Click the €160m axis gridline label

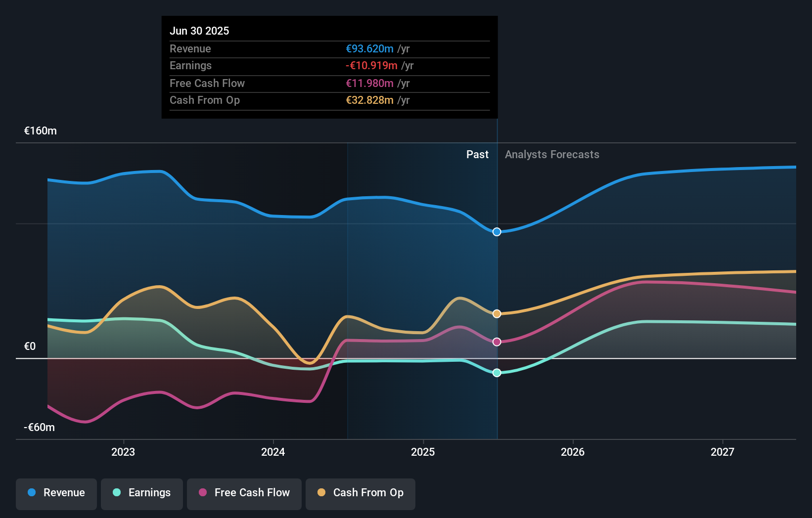point(39,130)
